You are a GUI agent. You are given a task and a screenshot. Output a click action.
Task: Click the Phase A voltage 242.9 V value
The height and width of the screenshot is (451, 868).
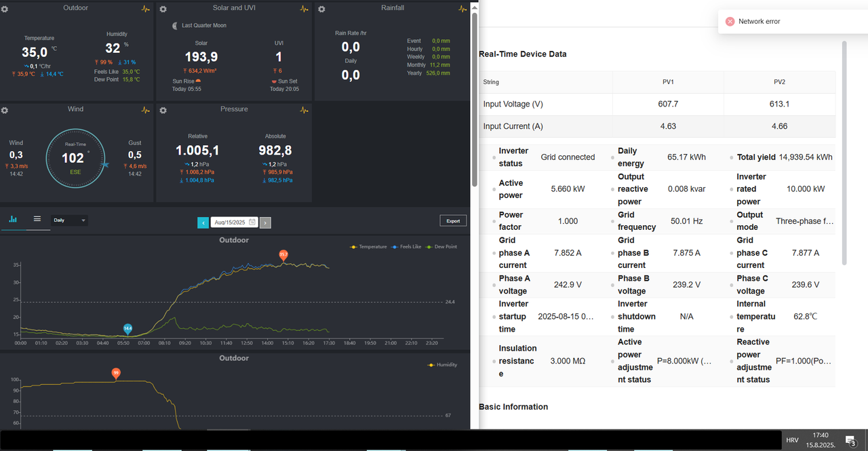point(568,285)
